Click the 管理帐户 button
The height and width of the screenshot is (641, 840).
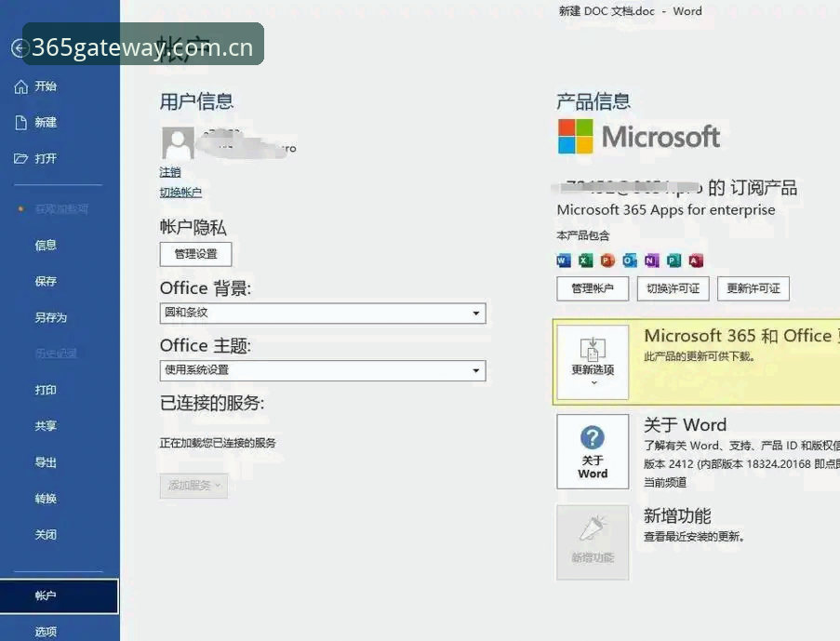(x=593, y=288)
